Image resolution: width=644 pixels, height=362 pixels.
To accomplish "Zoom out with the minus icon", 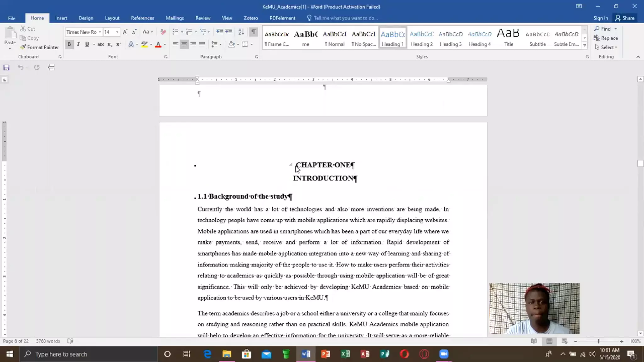I will coord(575,341).
